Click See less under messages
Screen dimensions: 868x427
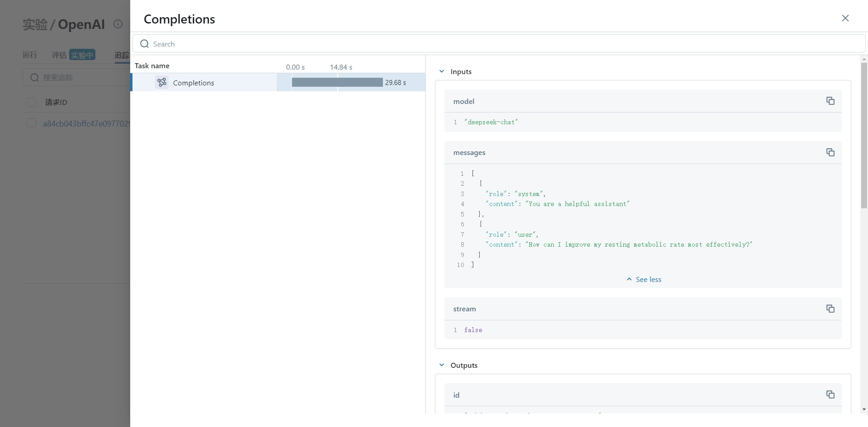[x=644, y=280]
